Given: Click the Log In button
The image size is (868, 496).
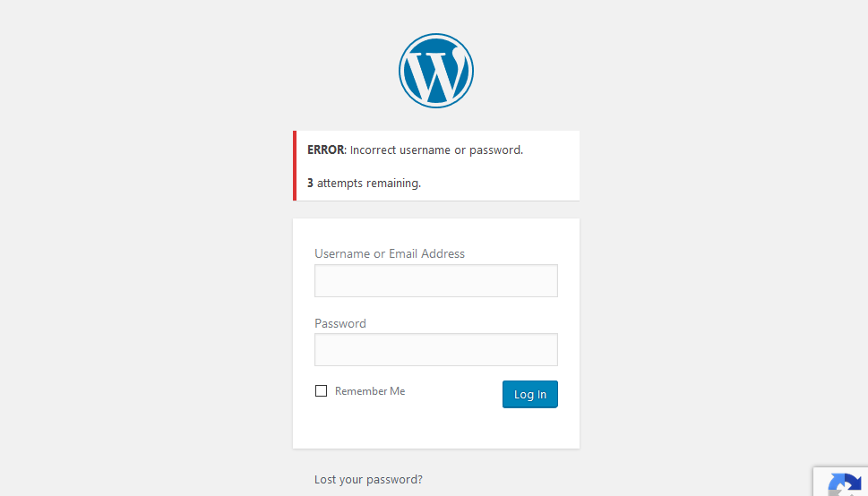Looking at the screenshot, I should [x=529, y=394].
